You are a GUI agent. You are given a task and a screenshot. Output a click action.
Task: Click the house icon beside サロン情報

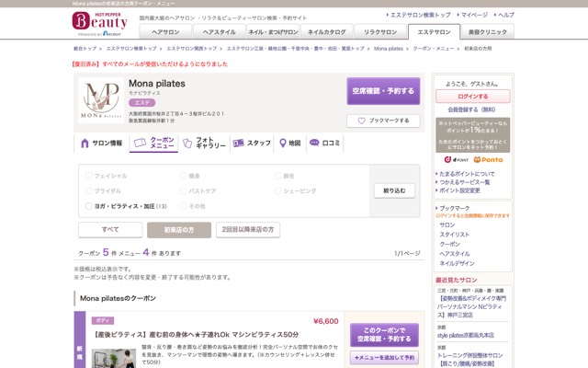click(85, 144)
